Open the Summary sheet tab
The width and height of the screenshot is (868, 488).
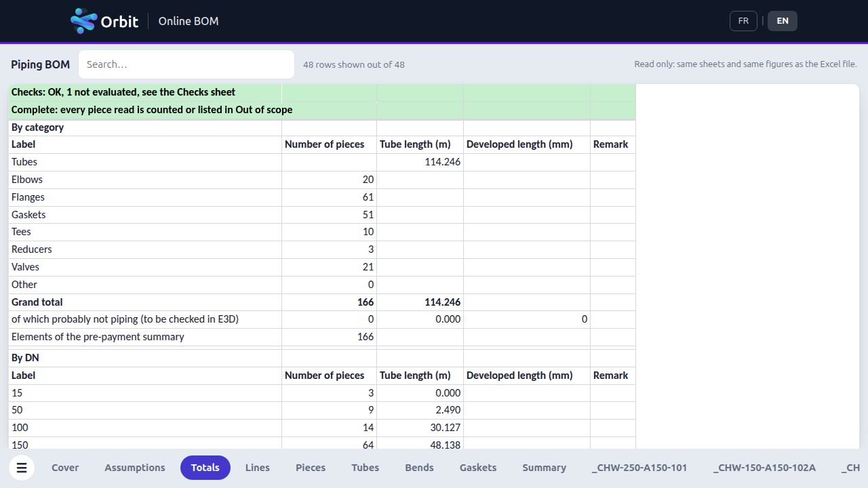(x=545, y=468)
